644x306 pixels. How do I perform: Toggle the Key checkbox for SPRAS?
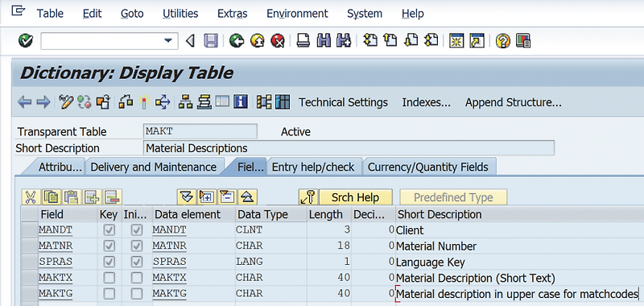(x=109, y=262)
